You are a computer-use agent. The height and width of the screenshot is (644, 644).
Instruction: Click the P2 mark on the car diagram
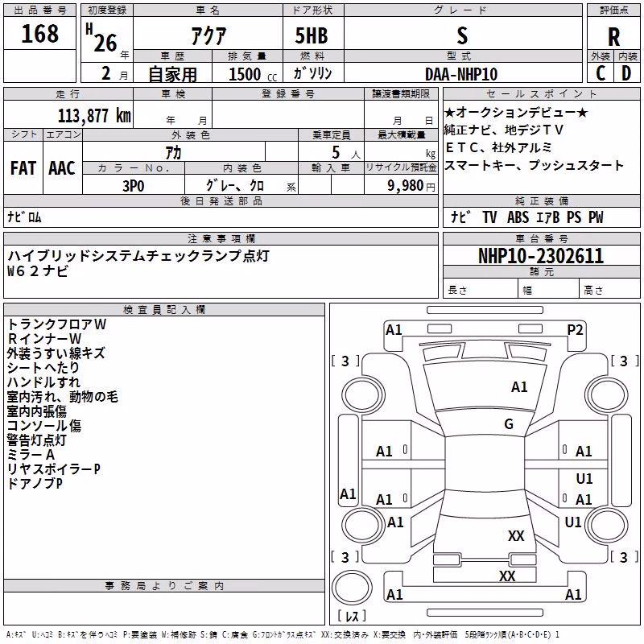575,330
